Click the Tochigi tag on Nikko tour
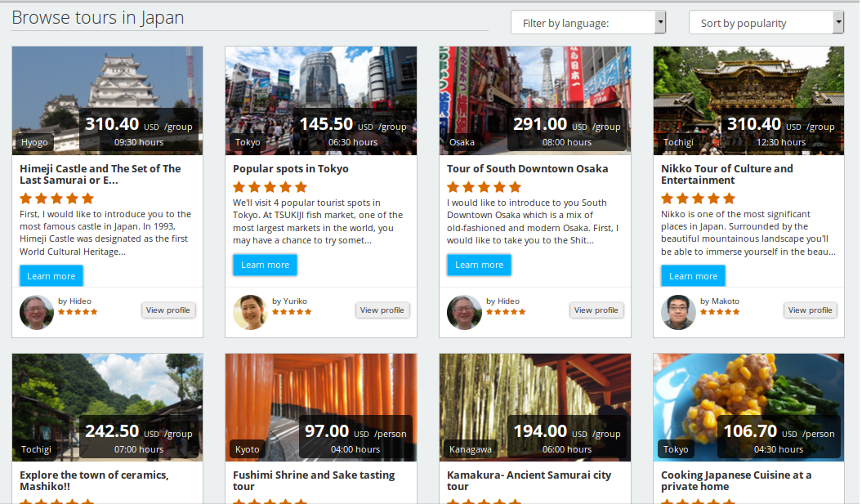862x504 pixels. pyautogui.click(x=678, y=142)
